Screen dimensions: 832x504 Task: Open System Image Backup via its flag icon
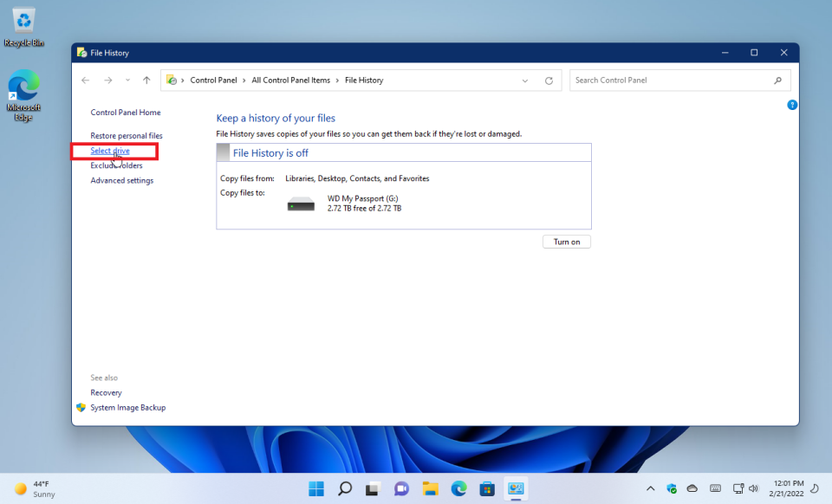coord(81,407)
